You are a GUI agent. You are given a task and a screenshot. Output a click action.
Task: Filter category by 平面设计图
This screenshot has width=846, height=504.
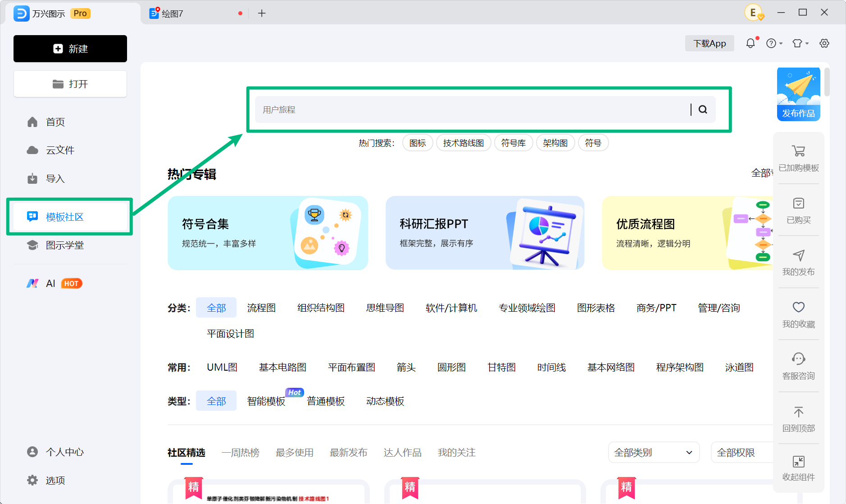coord(230,333)
